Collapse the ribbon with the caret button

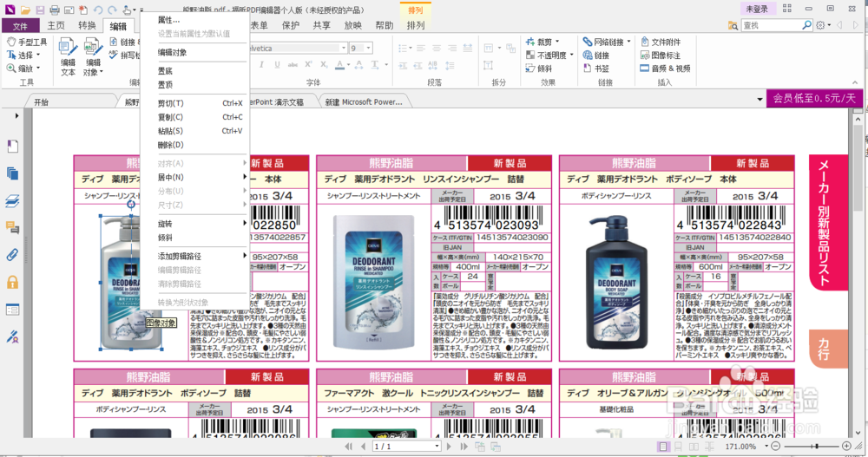[x=856, y=82]
